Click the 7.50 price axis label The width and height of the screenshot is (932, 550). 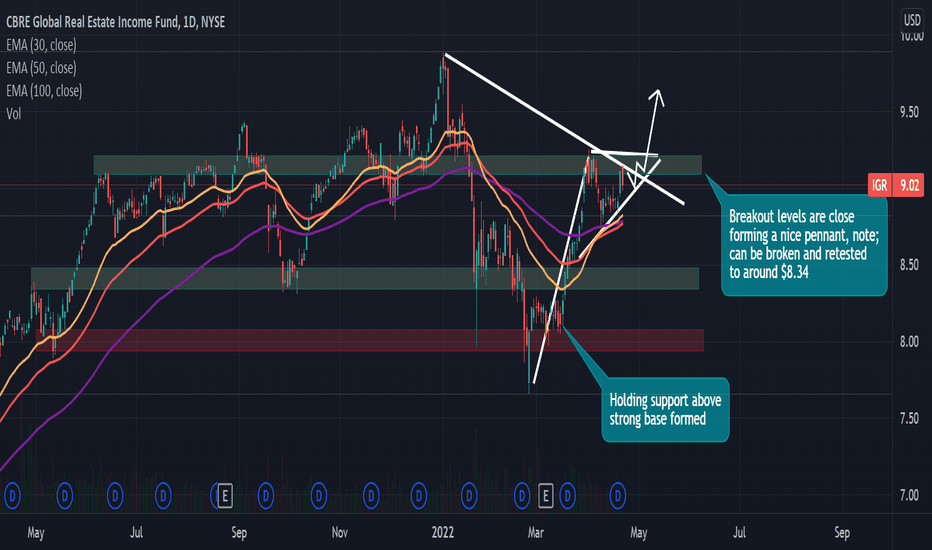pos(909,418)
